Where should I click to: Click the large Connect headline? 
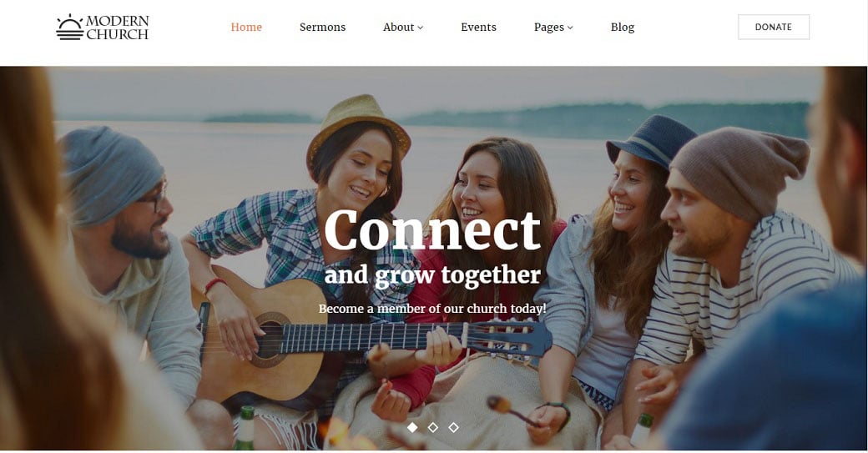[431, 230]
